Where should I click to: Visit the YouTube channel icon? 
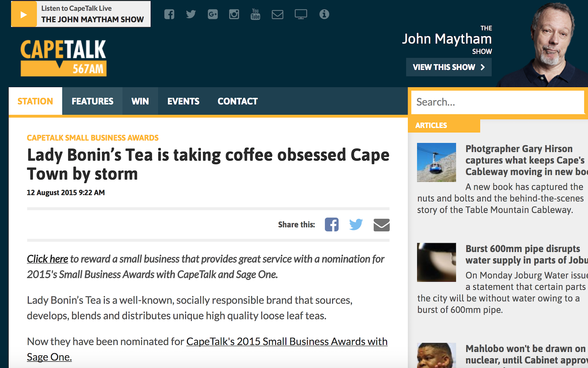[255, 14]
